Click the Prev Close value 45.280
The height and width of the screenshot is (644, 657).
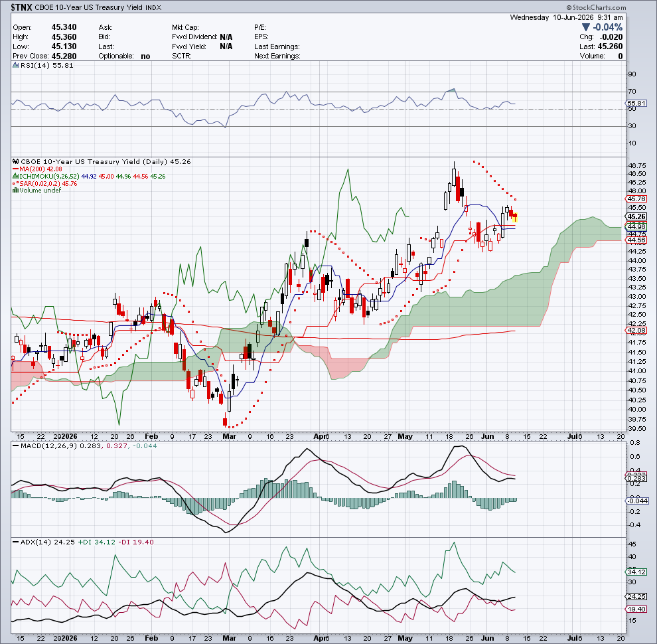point(64,56)
